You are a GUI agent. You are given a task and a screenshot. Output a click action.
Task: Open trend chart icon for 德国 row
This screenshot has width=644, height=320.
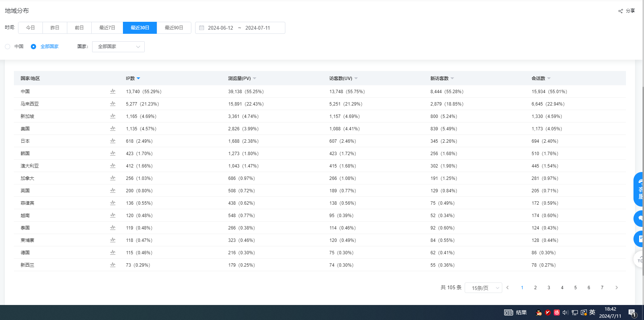click(x=113, y=252)
